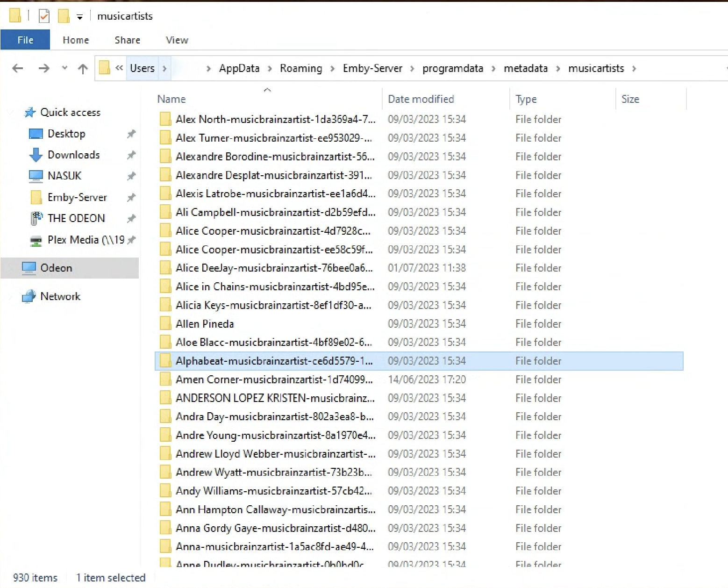Sort by the Date modified column
Viewport: 728px width, 588px height.
[421, 99]
